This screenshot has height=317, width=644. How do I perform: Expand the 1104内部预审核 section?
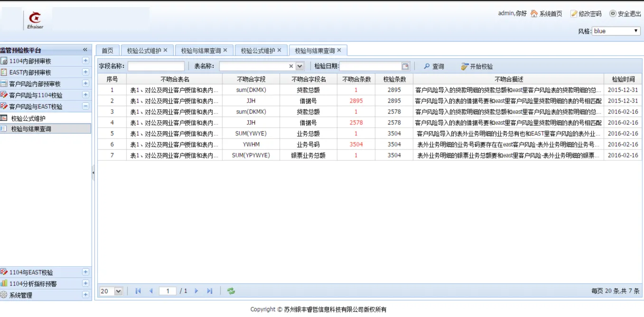(85, 61)
